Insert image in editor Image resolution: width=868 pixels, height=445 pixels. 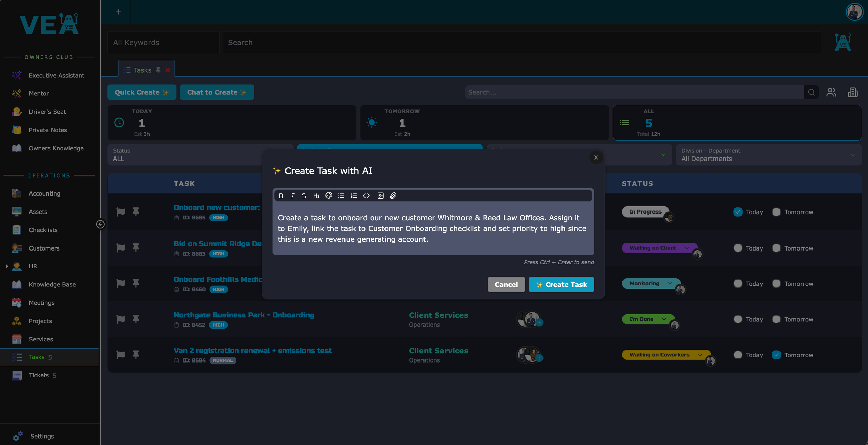(380, 196)
